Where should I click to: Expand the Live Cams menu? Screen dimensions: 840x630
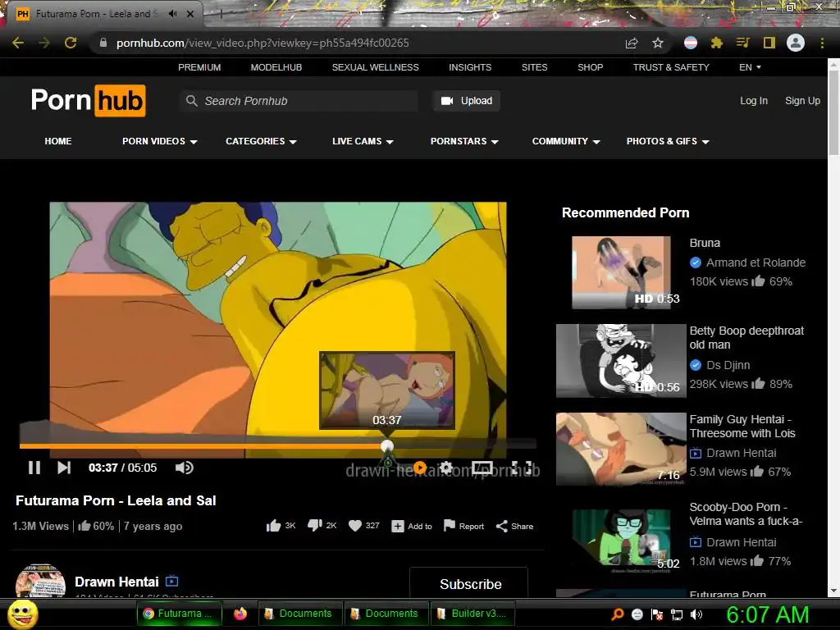click(x=363, y=141)
